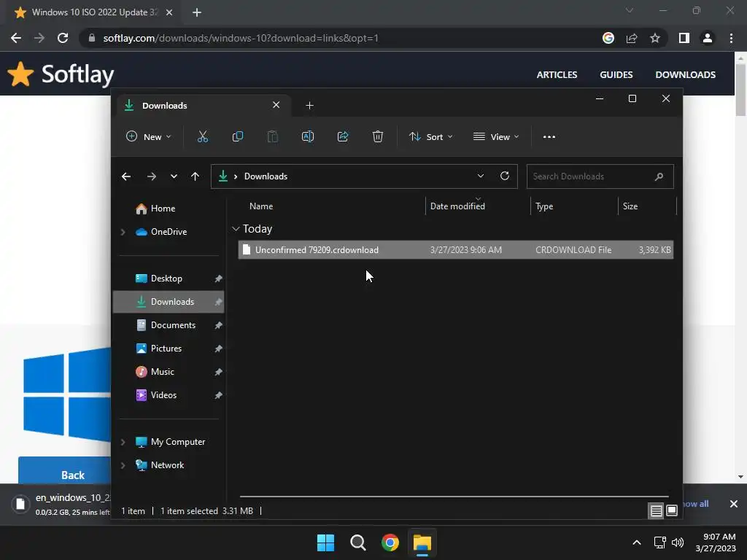Open a new Chrome tab
The image size is (747, 560).
pos(197,13)
